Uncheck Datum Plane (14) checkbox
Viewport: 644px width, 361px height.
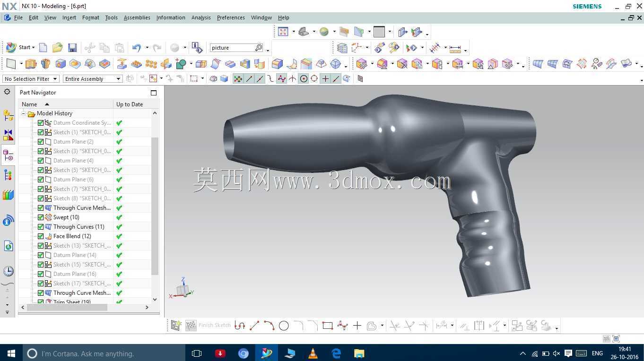pos(41,255)
